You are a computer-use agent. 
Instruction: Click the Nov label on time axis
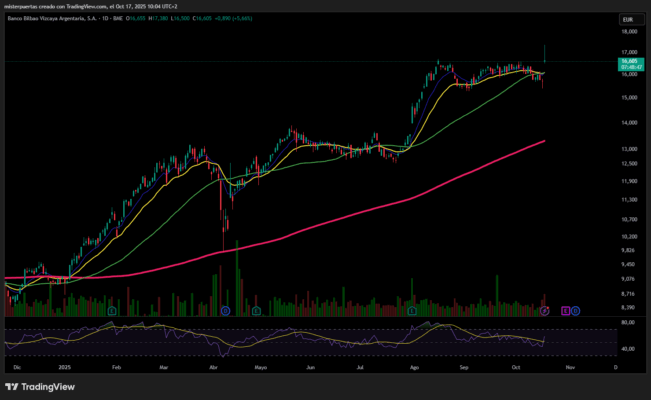click(569, 368)
